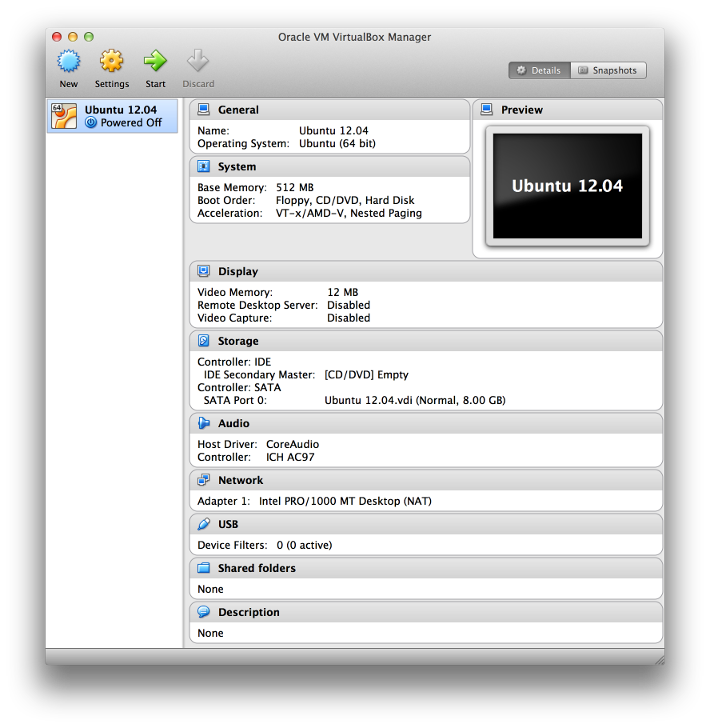Click the Storage section disk icon
Screen dimensions: 710x728
tap(203, 341)
